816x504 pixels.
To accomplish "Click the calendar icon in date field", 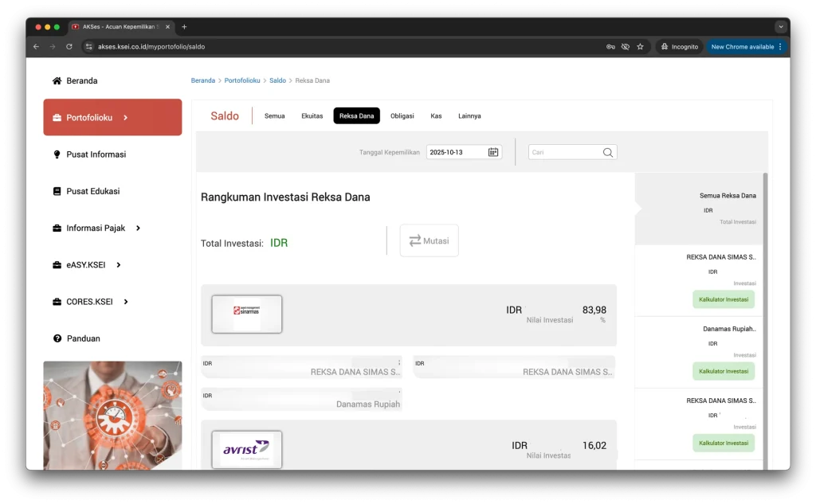I will pyautogui.click(x=493, y=152).
